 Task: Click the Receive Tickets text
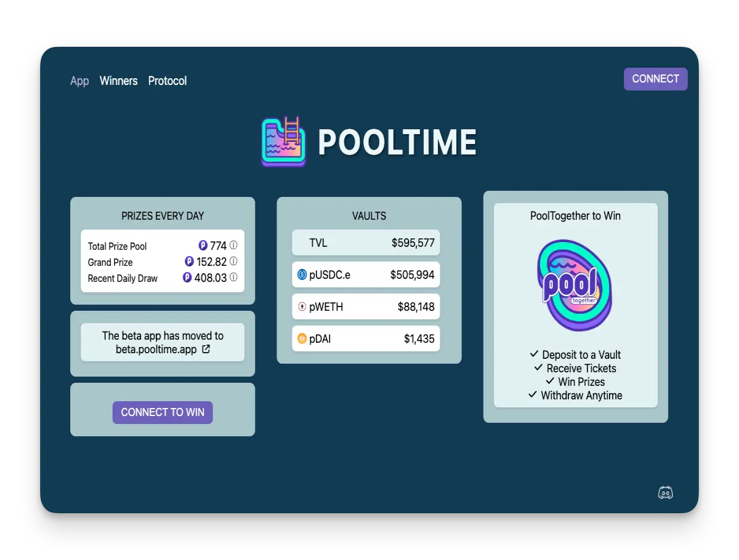[x=581, y=368]
